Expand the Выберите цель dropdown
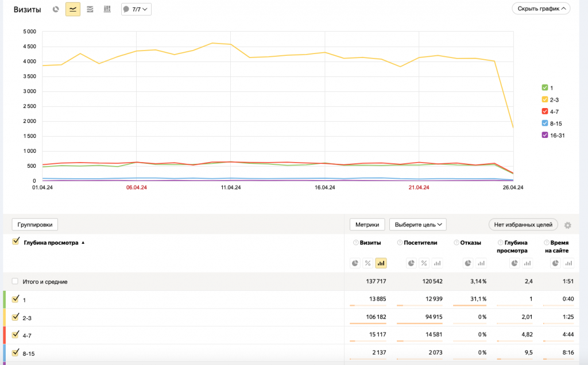588x365 pixels. click(x=418, y=225)
